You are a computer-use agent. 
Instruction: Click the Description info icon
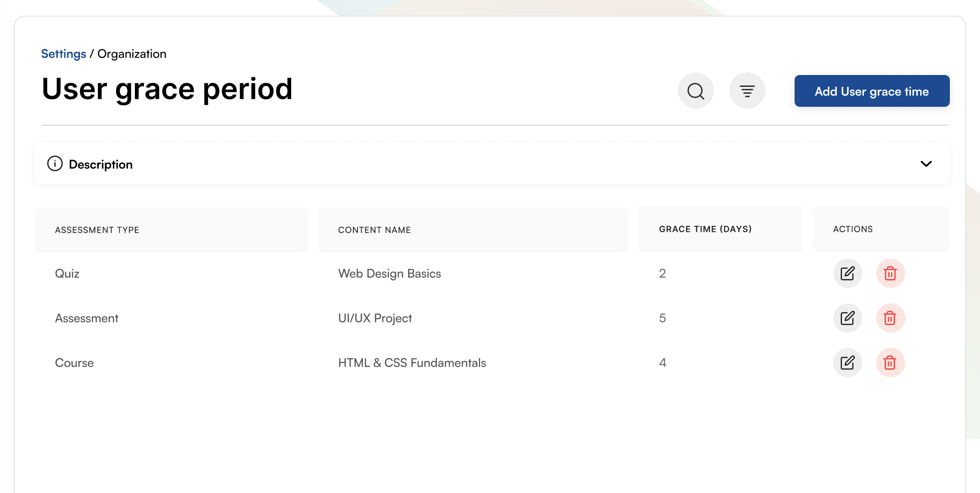tap(55, 164)
